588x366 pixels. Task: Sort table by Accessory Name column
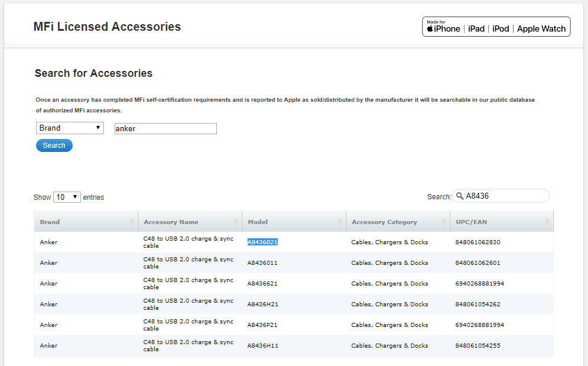tap(190, 222)
